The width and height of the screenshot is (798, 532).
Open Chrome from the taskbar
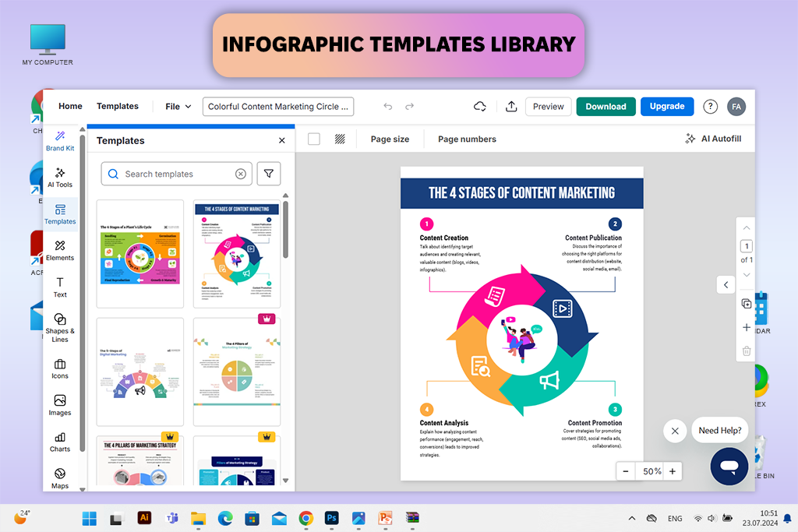[305, 518]
